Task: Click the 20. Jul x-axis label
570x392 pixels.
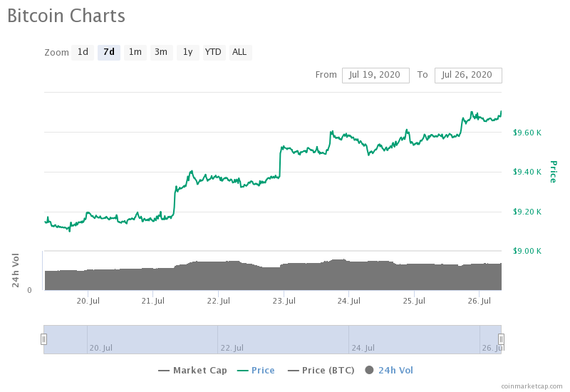Action: [88, 301]
